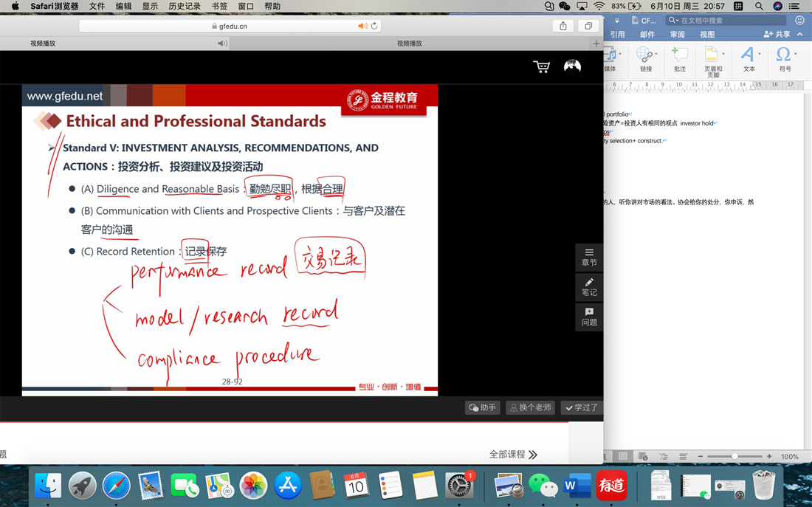Click the 换个老师 button

coord(530,407)
